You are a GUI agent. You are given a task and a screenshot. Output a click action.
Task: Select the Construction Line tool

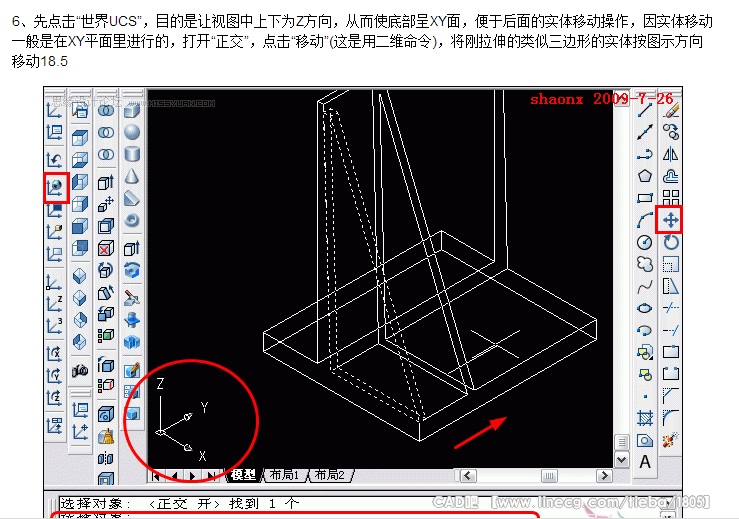point(644,132)
